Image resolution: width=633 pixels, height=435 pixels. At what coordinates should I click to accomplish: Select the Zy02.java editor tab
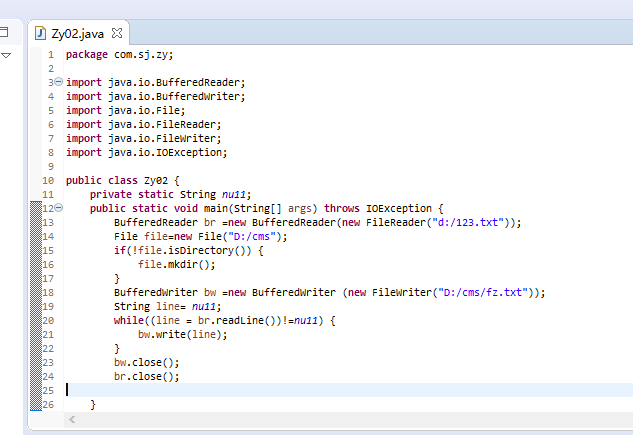click(x=78, y=33)
